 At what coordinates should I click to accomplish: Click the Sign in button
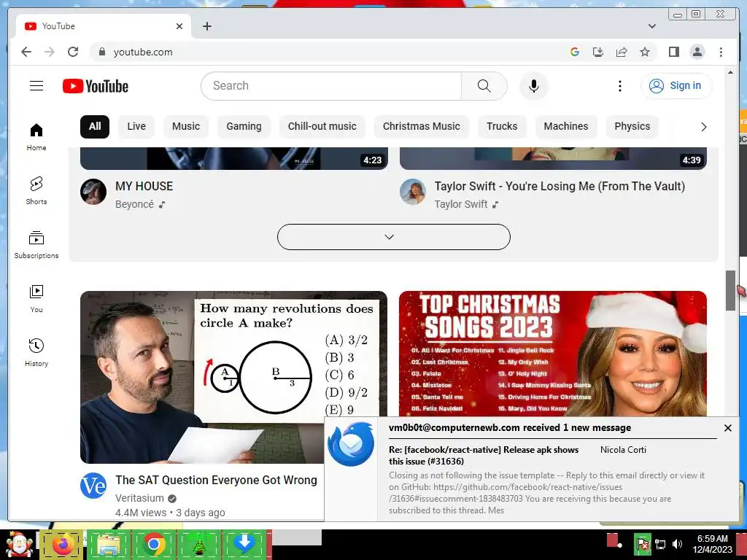pos(676,86)
